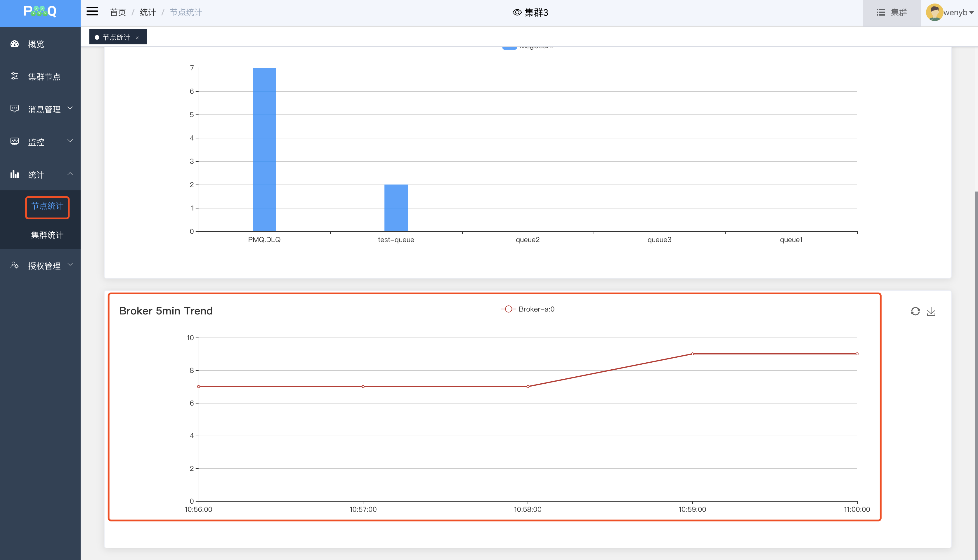Click the eye icon beside 集群3

point(517,12)
